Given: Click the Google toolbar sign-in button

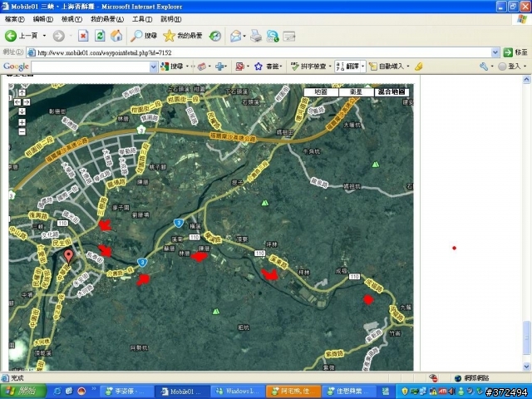Looking at the screenshot, I should tap(510, 66).
